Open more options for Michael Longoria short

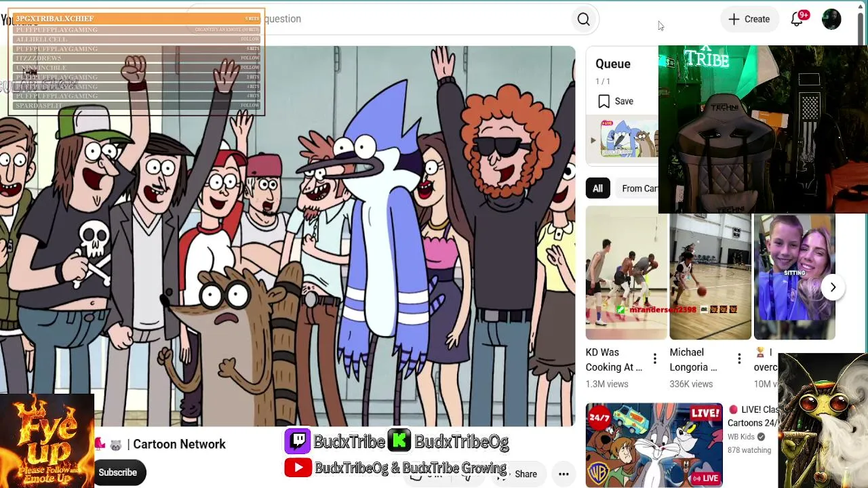pyautogui.click(x=739, y=359)
